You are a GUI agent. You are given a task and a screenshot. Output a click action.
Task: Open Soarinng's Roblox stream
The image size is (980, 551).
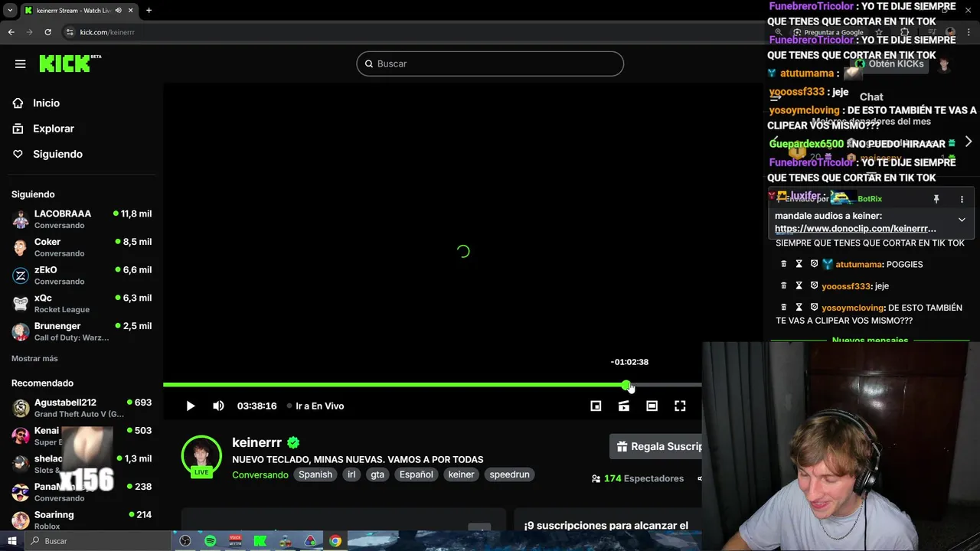[82, 520]
